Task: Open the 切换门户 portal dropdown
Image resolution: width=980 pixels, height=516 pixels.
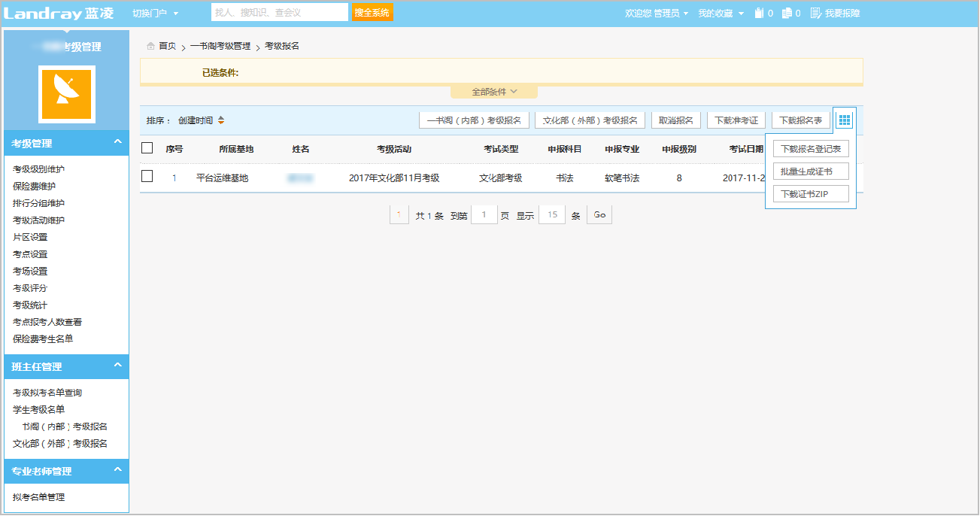Action: point(155,13)
